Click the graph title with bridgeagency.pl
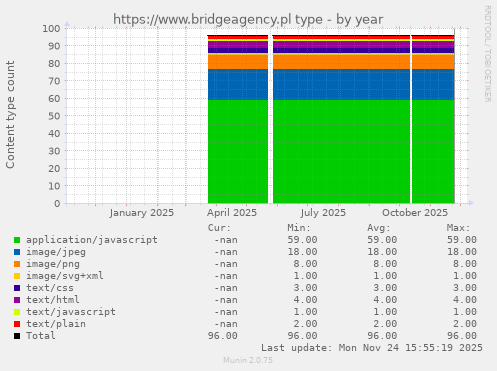This screenshot has width=497, height=371. (x=248, y=19)
